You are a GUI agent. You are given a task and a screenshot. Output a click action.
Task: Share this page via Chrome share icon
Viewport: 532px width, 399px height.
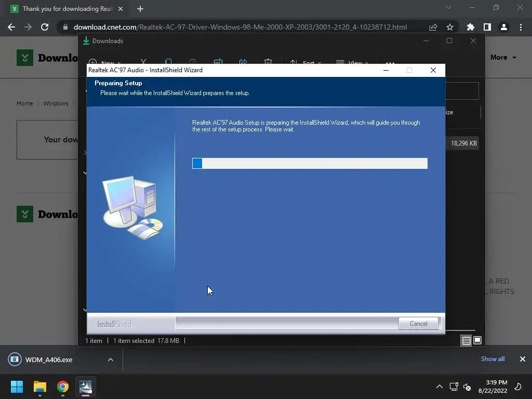tap(433, 27)
